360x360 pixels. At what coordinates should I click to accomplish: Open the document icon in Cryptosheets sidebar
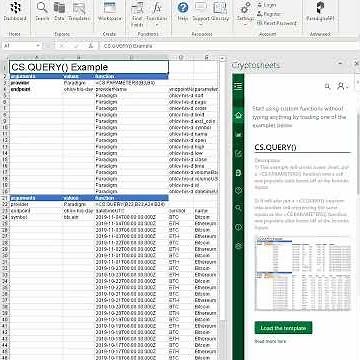238,172
